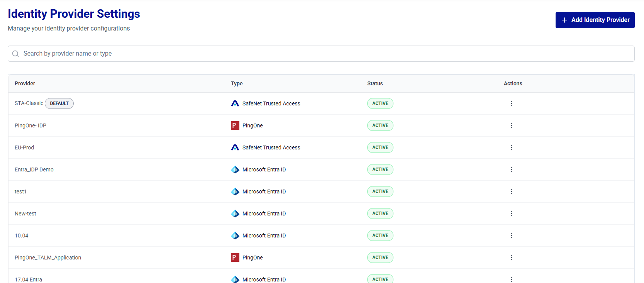644x283 pixels.
Task: Click the DEFAULT badge next to STA-Classic
Action: click(59, 103)
